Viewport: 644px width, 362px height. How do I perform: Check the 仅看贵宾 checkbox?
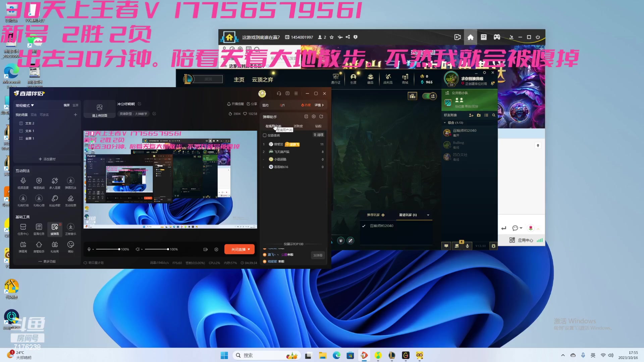265,135
